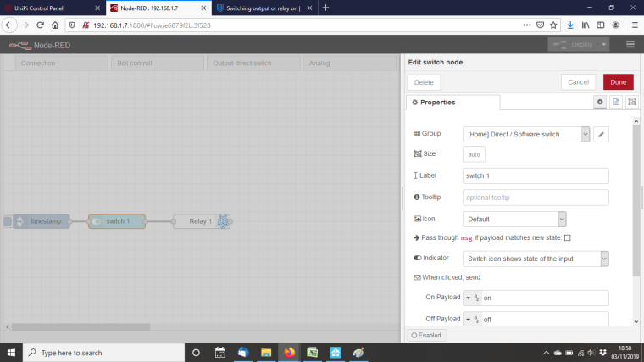Open the Firefox library icon
Image resolution: width=644 pixels, height=362 pixels.
[586, 25]
